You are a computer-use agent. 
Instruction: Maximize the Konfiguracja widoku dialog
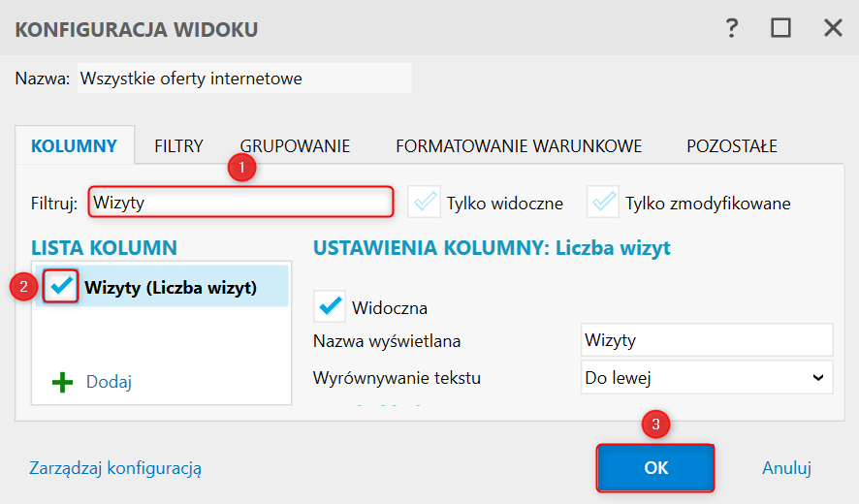tap(781, 28)
